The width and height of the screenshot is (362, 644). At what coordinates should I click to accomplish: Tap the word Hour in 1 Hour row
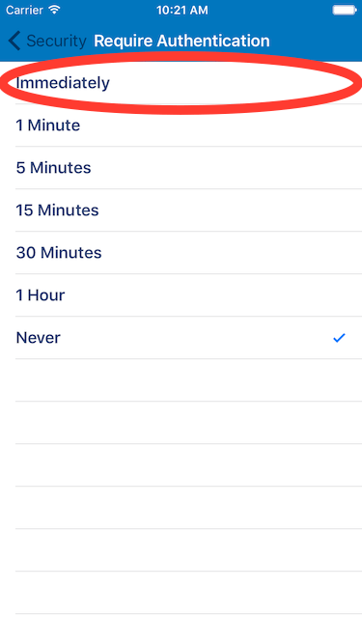pos(46,295)
